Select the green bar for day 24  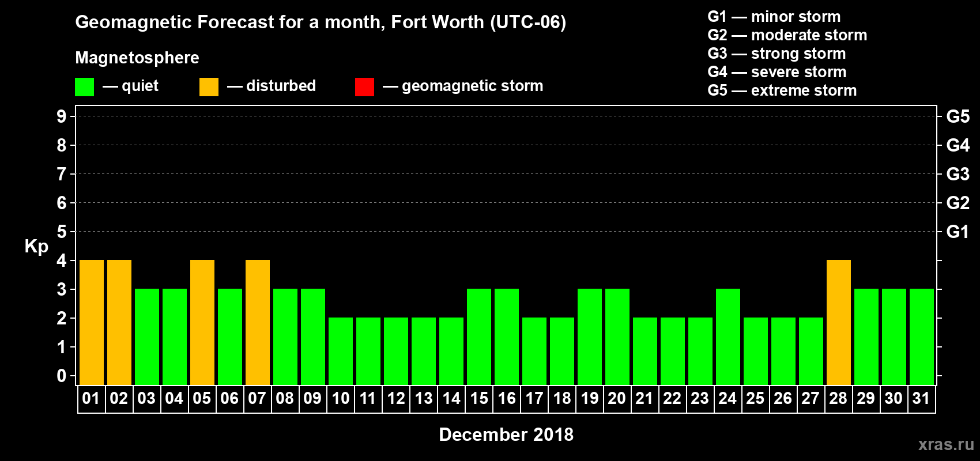click(728, 337)
